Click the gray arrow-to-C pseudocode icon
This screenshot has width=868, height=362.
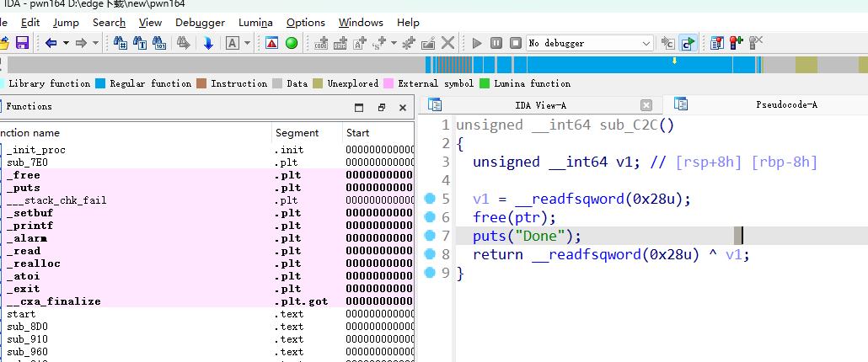click(x=668, y=43)
